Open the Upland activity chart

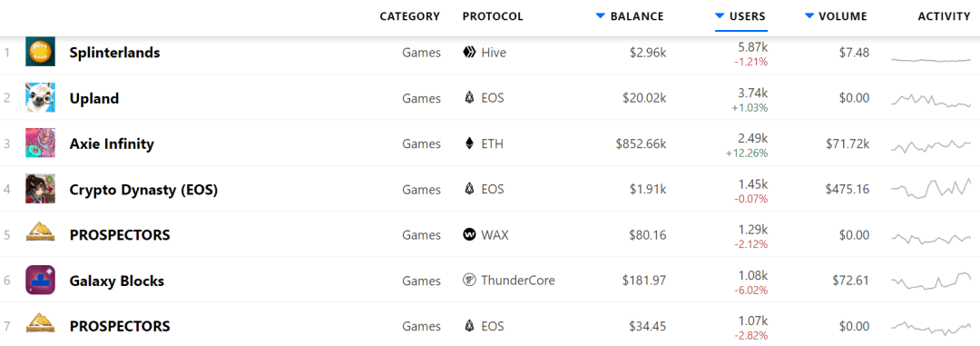pyautogui.click(x=931, y=101)
